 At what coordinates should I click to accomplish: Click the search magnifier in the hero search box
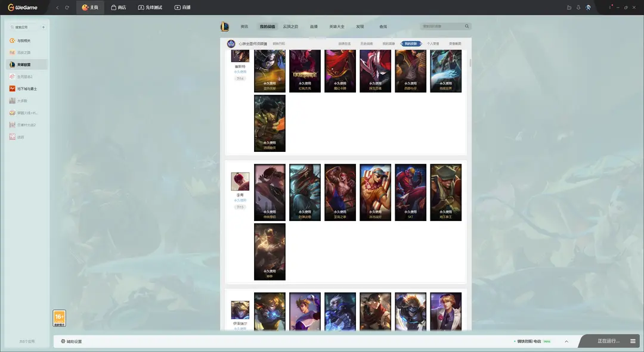466,26
